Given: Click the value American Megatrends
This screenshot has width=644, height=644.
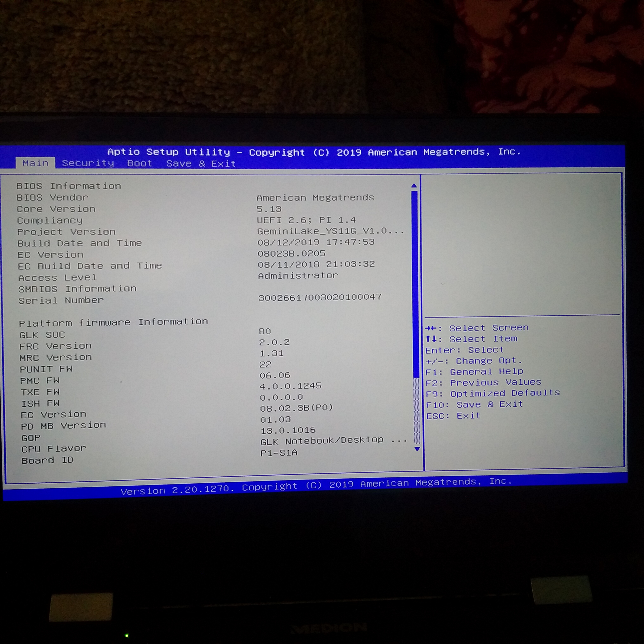Looking at the screenshot, I should (x=315, y=198).
